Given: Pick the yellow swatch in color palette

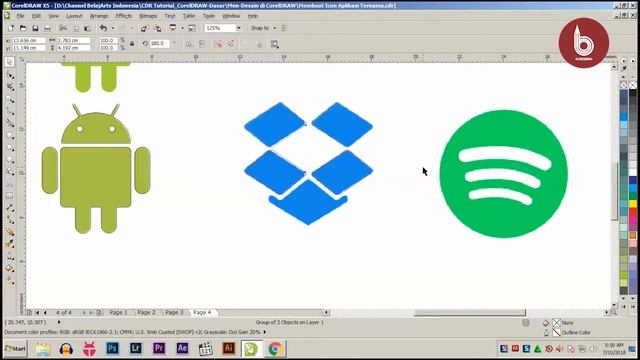Looking at the screenshot, I should pyautogui.click(x=633, y=204).
